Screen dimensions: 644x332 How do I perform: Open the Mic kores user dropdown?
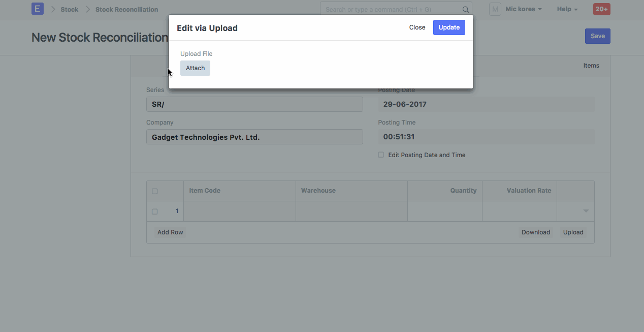(523, 9)
